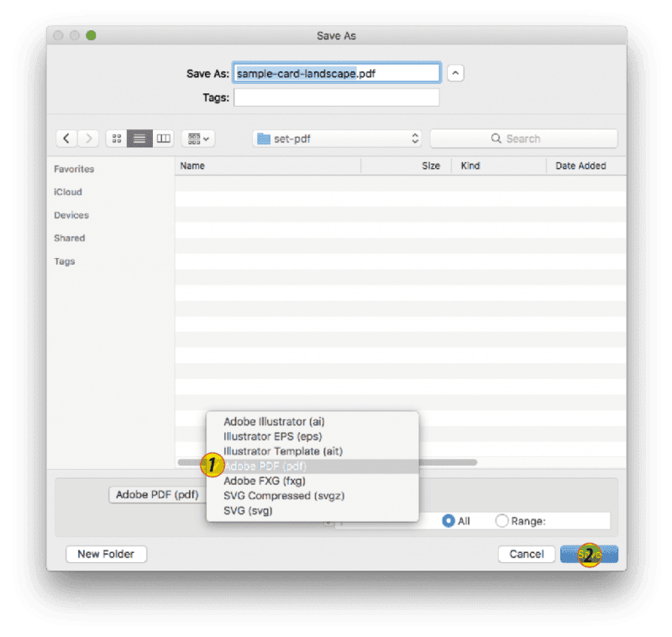
Task: Open the set-pdf folder location dropdown
Action: 338,139
